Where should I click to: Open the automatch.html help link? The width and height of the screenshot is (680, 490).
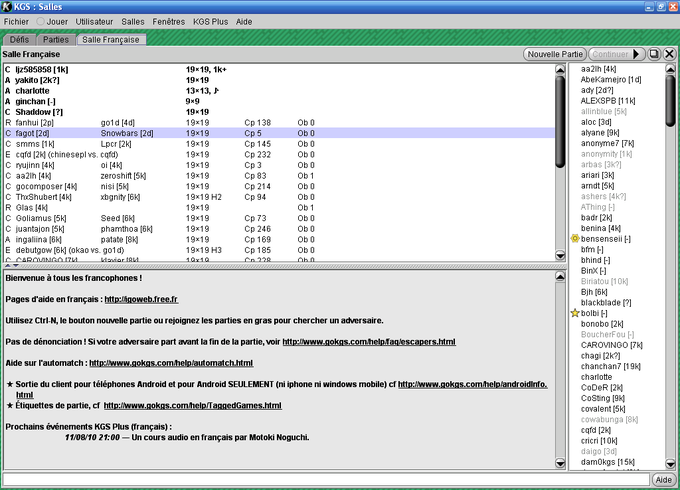click(171, 363)
